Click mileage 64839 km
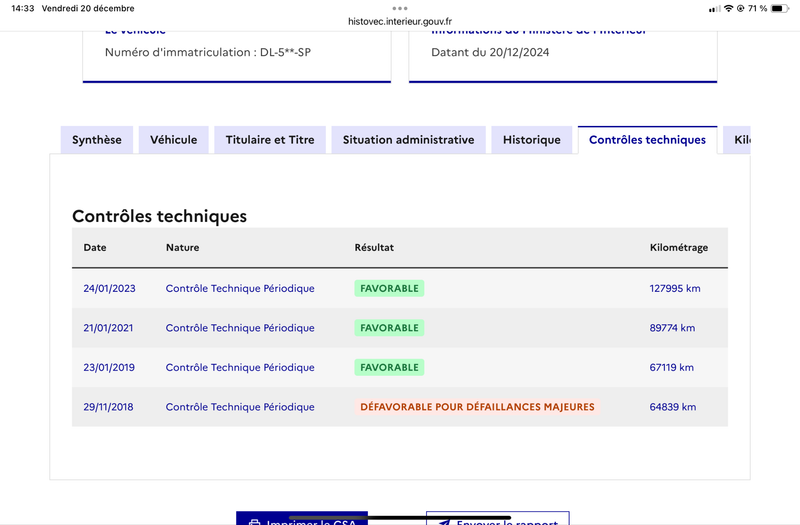This screenshot has height=525, width=800. tap(672, 407)
